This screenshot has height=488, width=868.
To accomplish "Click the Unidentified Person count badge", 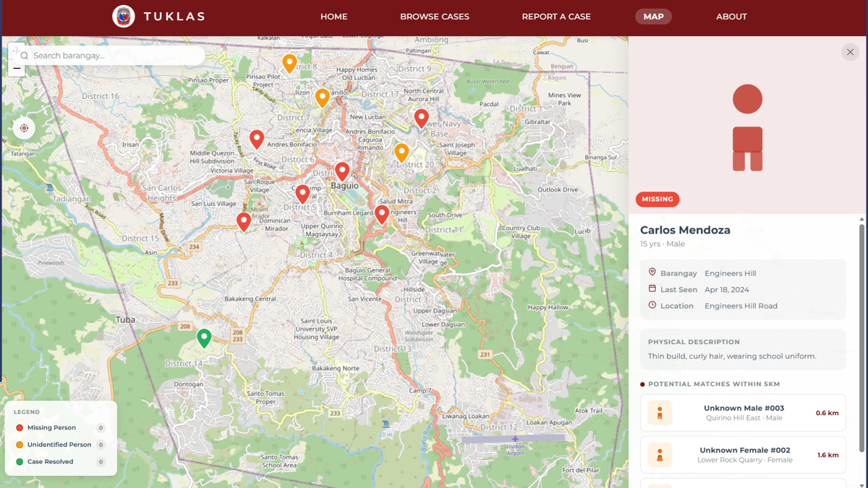I will click(101, 445).
